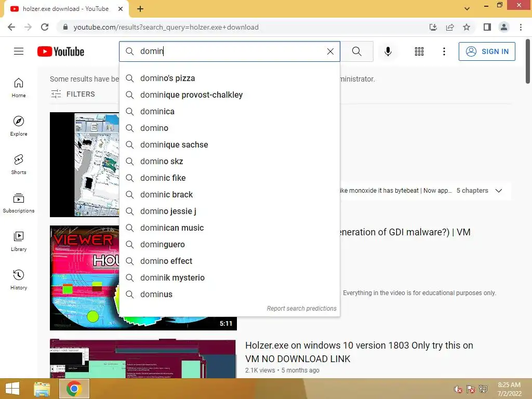Open File Explorer from taskbar
The width and height of the screenshot is (532, 399).
coord(42,389)
